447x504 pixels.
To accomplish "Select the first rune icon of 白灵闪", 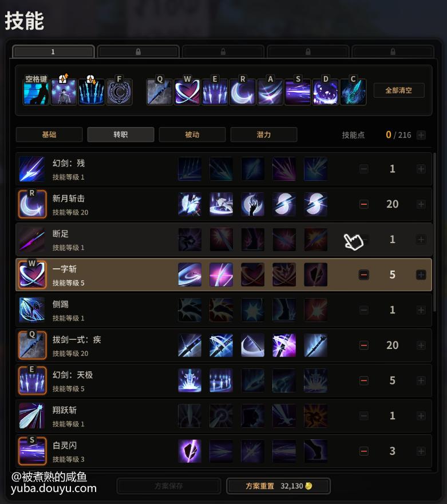I will (x=190, y=451).
